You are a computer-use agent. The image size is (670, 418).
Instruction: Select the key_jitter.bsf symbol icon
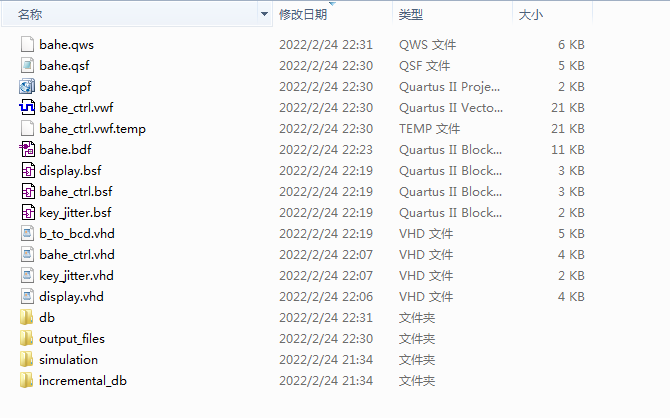point(28,212)
